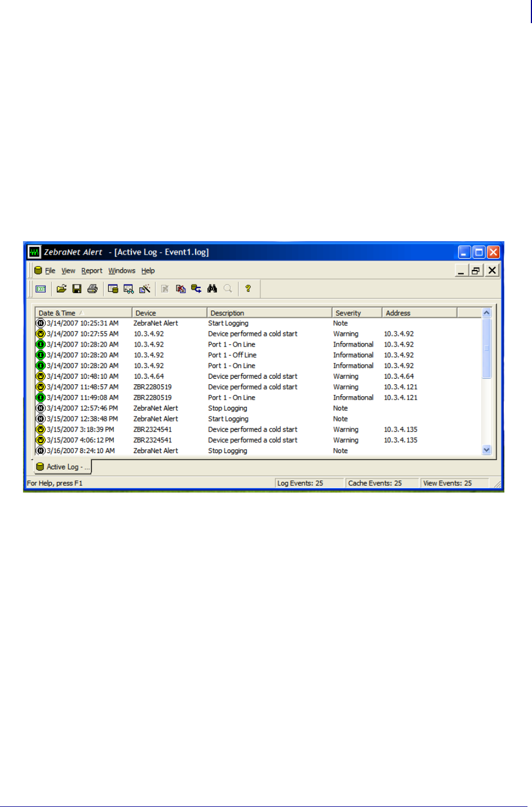Screen dimensions: 532x807
Task: Click device cell '10.3.4.64'
Action: (149, 376)
